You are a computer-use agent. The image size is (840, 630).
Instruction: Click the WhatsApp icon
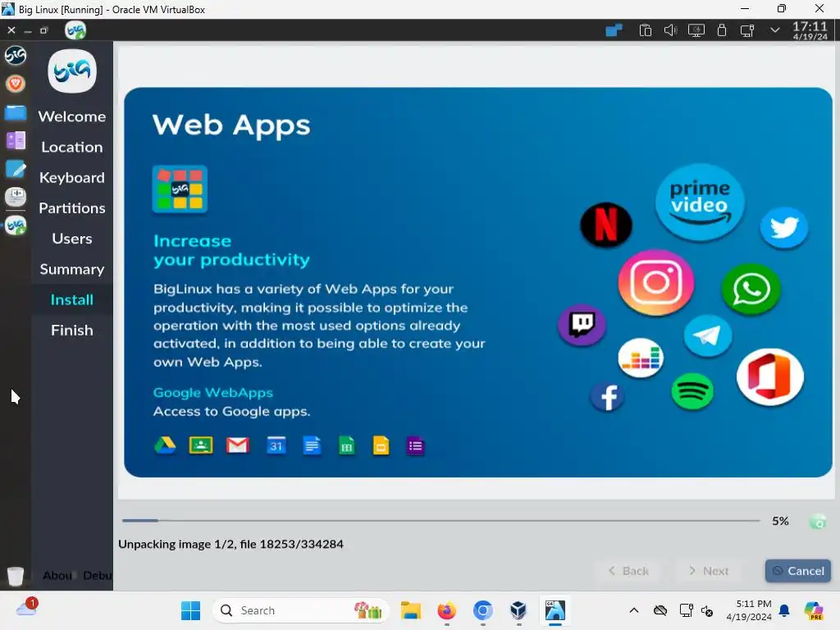[751, 289]
